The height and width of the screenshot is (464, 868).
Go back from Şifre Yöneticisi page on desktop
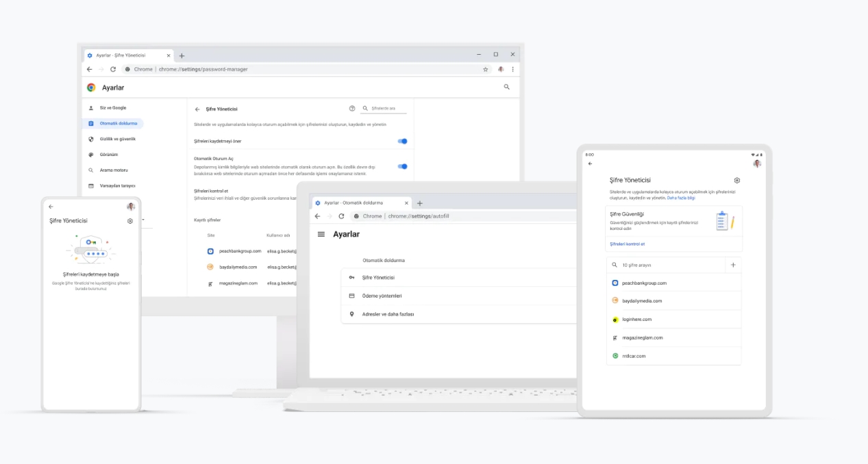197,109
